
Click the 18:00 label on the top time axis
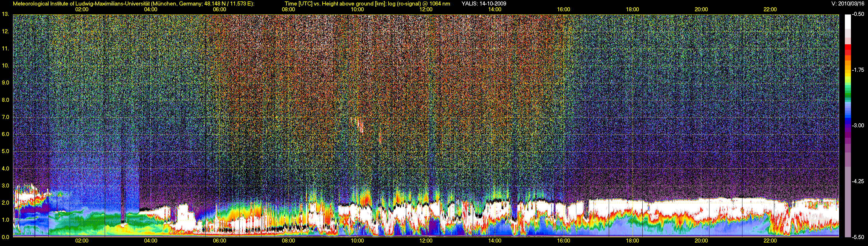click(632, 10)
